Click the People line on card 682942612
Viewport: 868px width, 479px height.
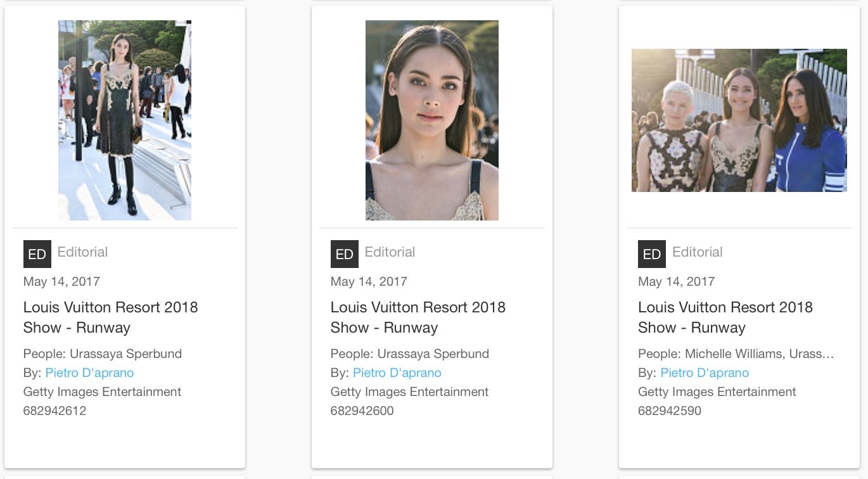(103, 354)
